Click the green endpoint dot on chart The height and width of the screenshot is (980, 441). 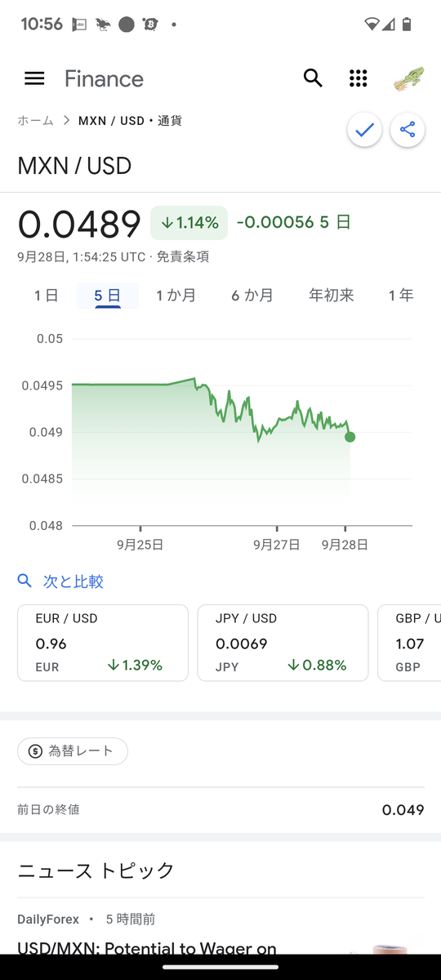click(x=350, y=437)
